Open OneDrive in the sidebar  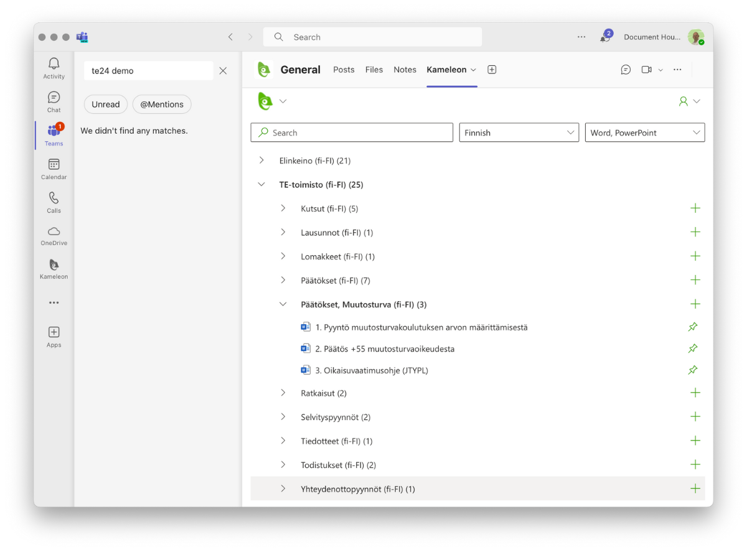pos(54,236)
